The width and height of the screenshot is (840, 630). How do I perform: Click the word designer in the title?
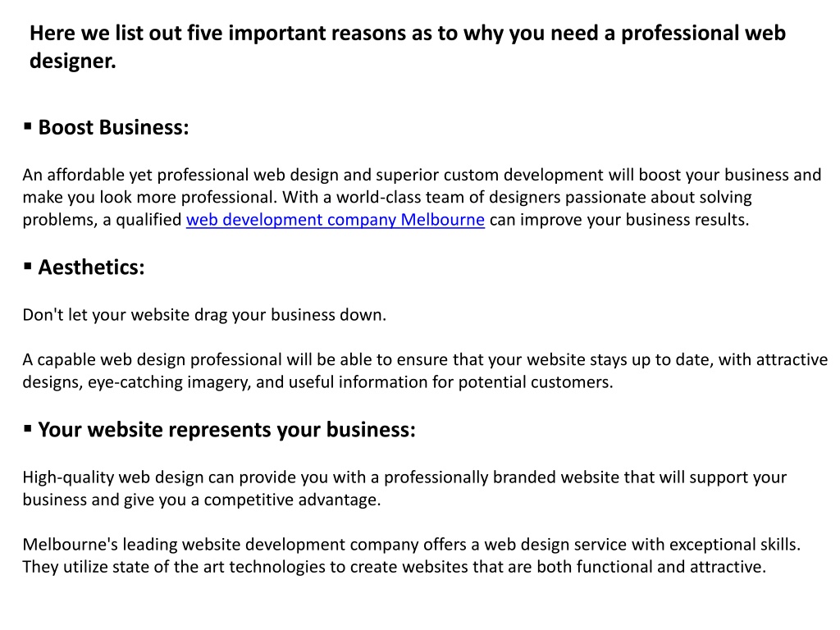coord(72,61)
